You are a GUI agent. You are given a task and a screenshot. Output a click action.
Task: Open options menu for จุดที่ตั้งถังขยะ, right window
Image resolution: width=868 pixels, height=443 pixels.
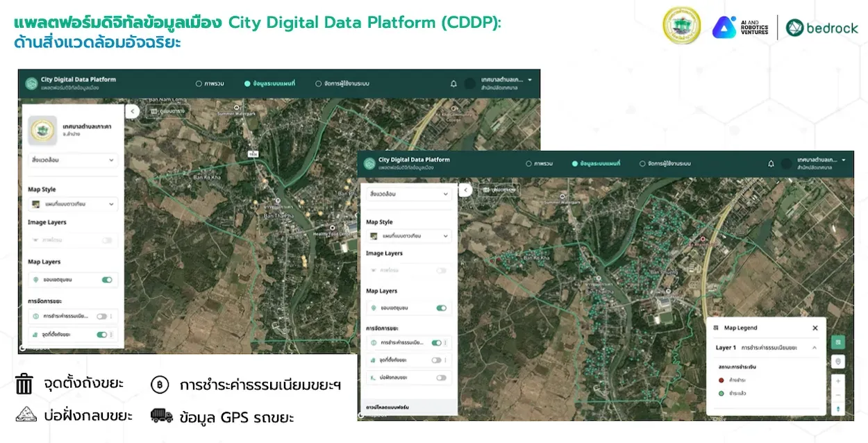pyautogui.click(x=445, y=360)
